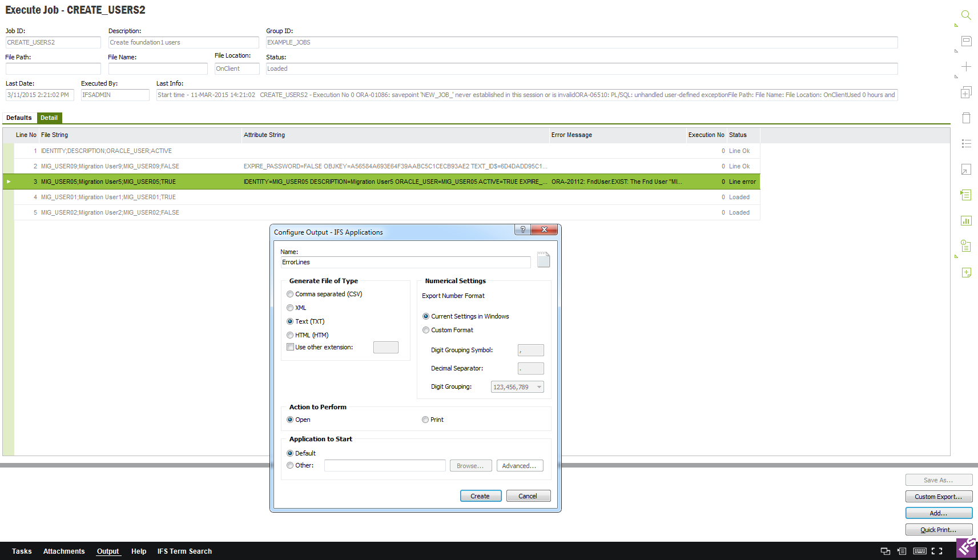Click the Browse... button
Viewport: 978px width, 560px height.
[470, 466]
